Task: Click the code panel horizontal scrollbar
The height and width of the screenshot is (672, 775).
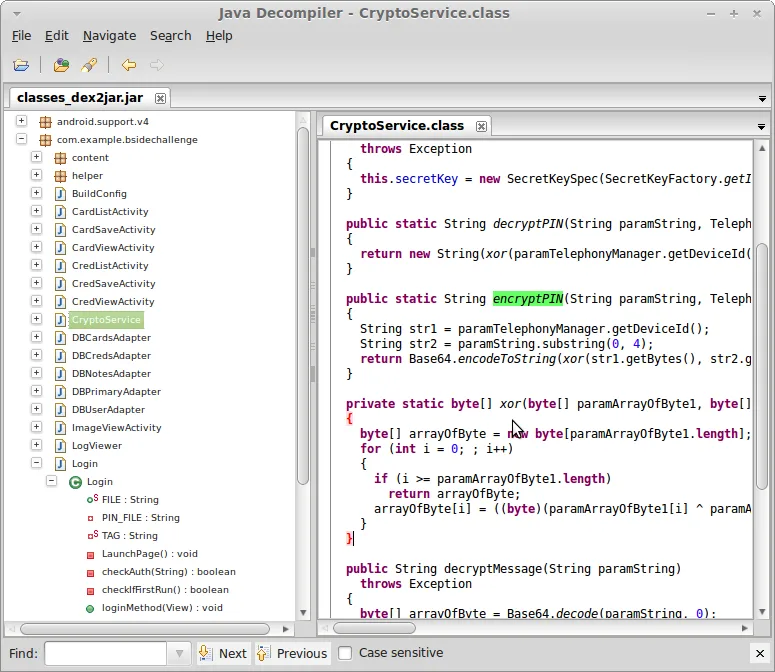Action: coord(374,629)
